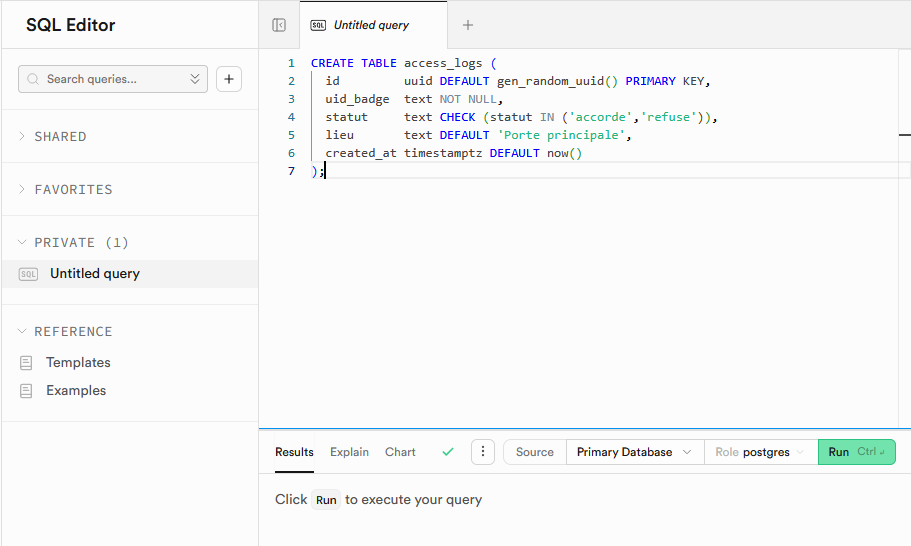Click line number 4 in gutter
The width and height of the screenshot is (911, 546).
291,117
